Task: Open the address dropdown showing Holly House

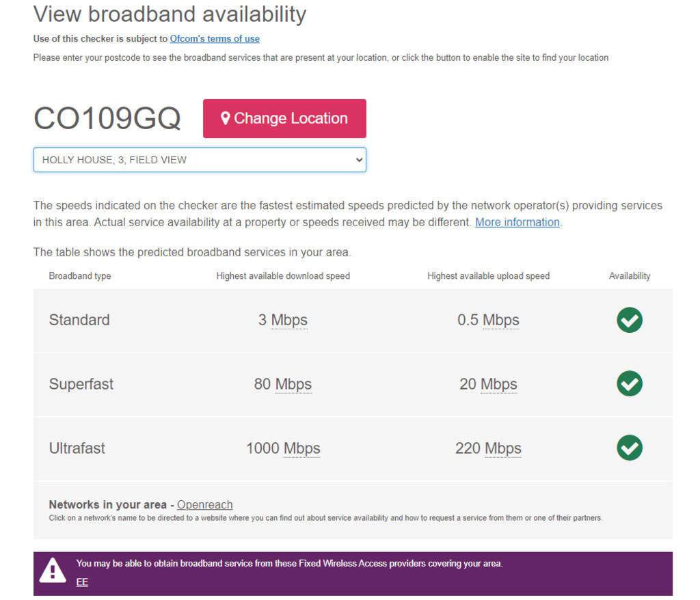Action: tap(200, 160)
